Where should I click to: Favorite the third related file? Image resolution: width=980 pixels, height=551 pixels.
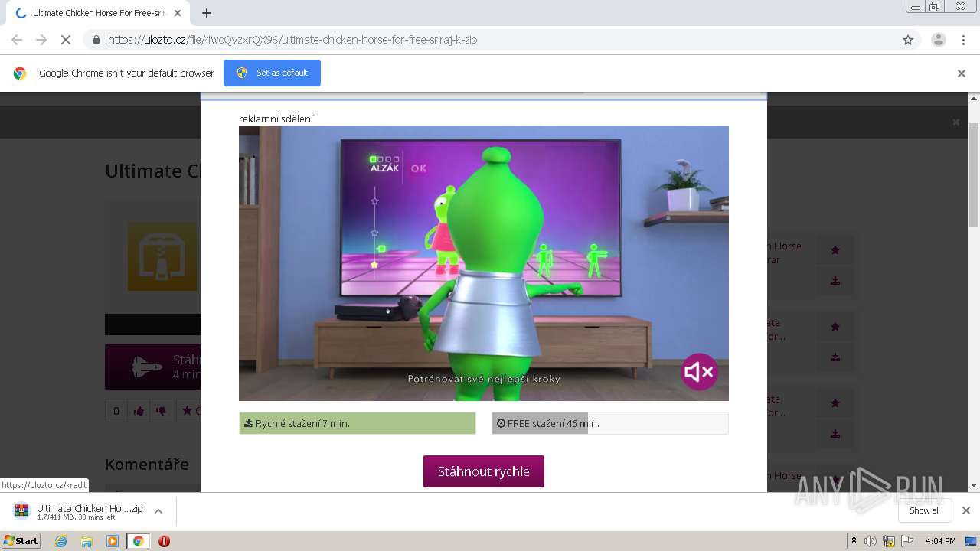(835, 403)
